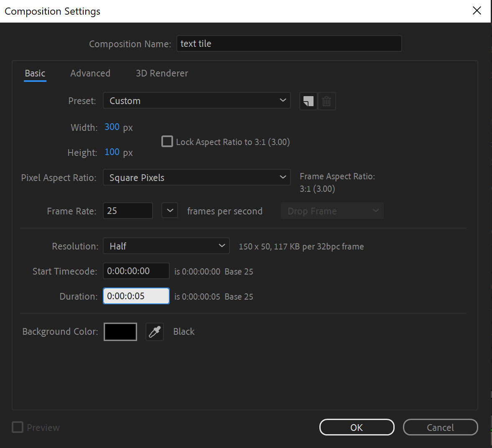
Task: Click the Start Timecode field
Action: pyautogui.click(x=136, y=271)
